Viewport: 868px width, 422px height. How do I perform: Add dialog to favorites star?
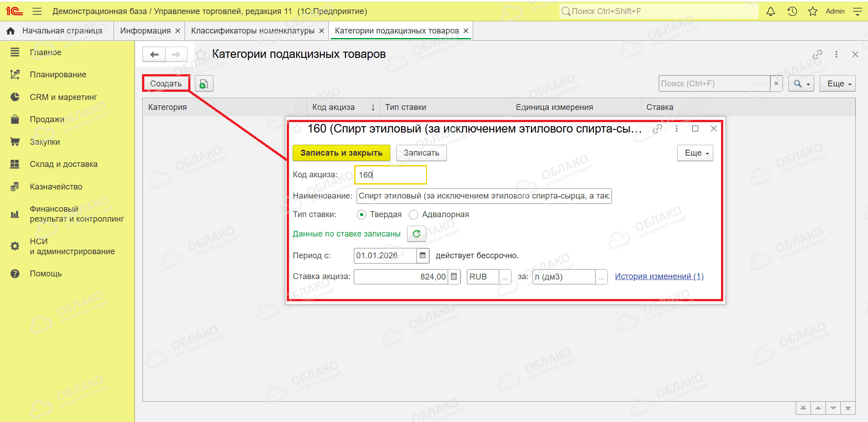297,129
